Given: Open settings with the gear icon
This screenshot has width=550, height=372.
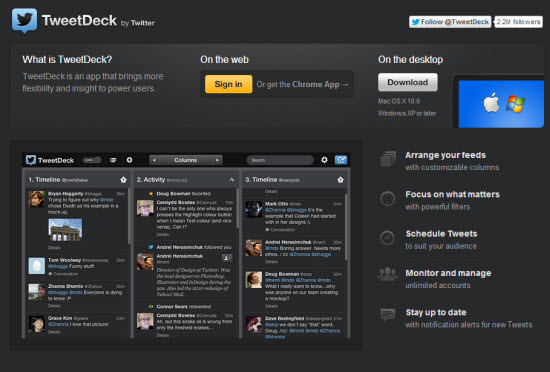Looking at the screenshot, I should (324, 160).
